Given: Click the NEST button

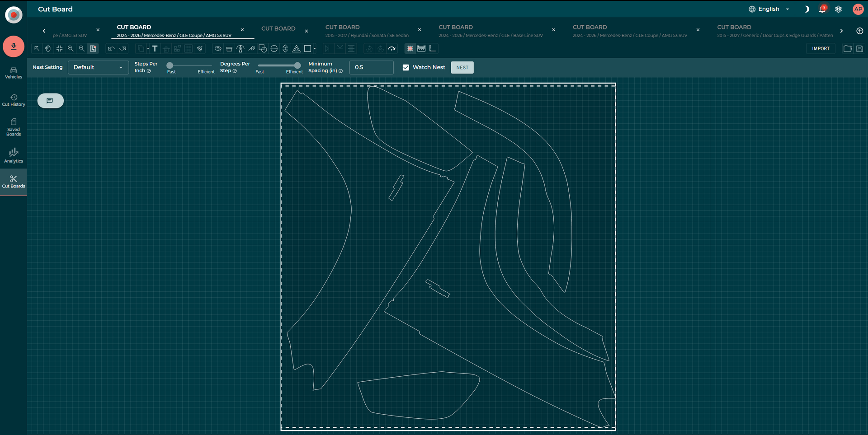Looking at the screenshot, I should 462,67.
